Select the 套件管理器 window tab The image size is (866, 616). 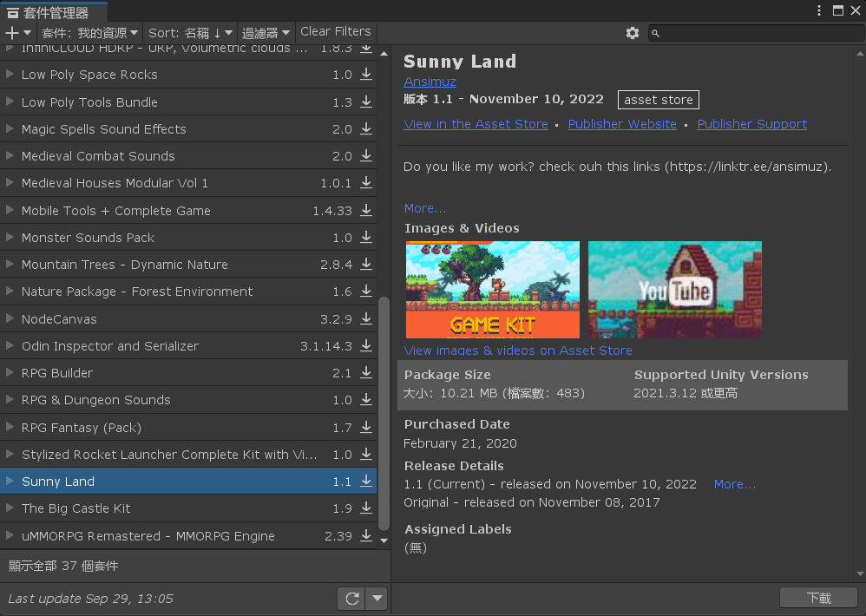point(54,12)
